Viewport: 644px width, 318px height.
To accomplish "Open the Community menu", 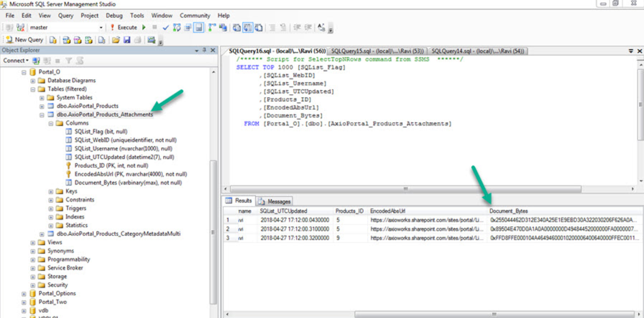I will (x=195, y=15).
